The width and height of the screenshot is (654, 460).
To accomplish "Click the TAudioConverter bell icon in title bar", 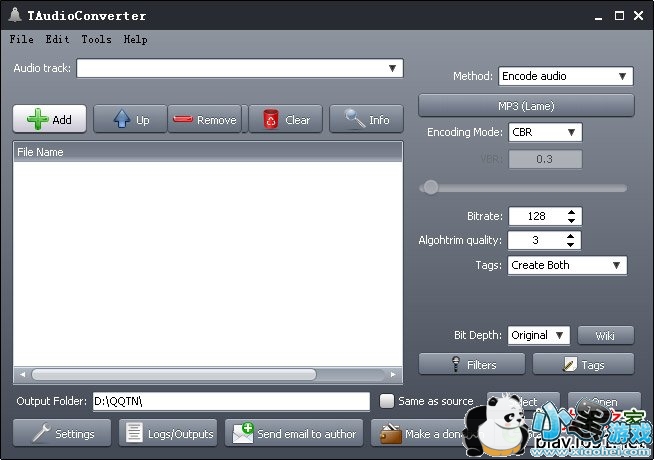I will pyautogui.click(x=15, y=15).
